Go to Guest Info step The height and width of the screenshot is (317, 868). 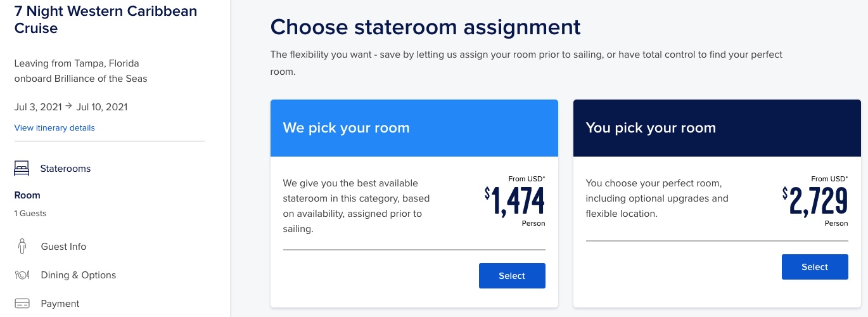63,247
